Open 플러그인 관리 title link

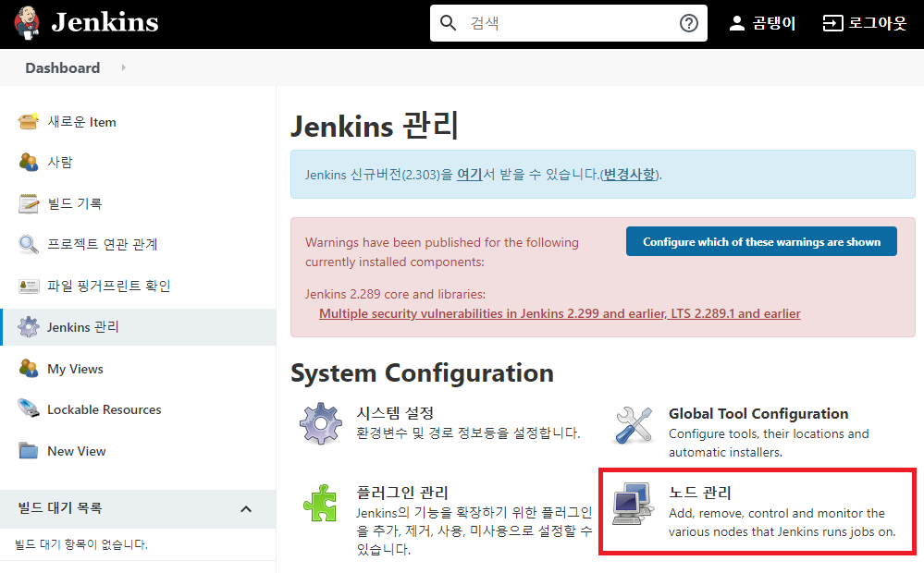pyautogui.click(x=402, y=493)
